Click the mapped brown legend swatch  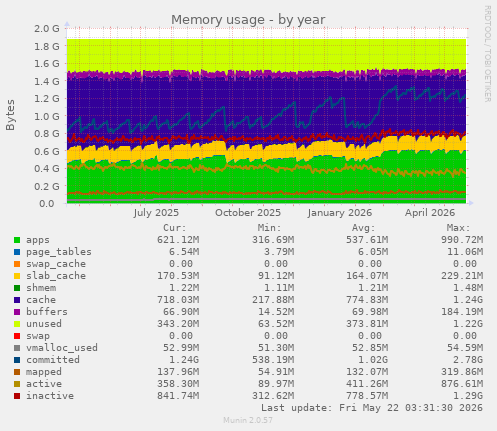pos(17,372)
